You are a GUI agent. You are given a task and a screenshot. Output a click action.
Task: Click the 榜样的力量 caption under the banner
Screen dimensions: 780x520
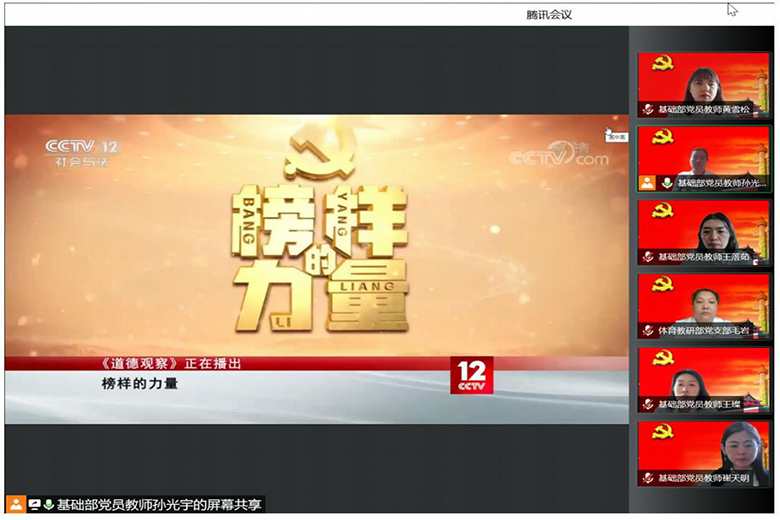tap(140, 383)
